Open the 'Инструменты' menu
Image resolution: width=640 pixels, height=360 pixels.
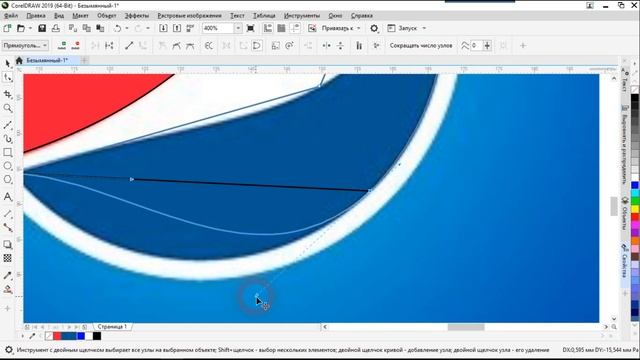(302, 16)
